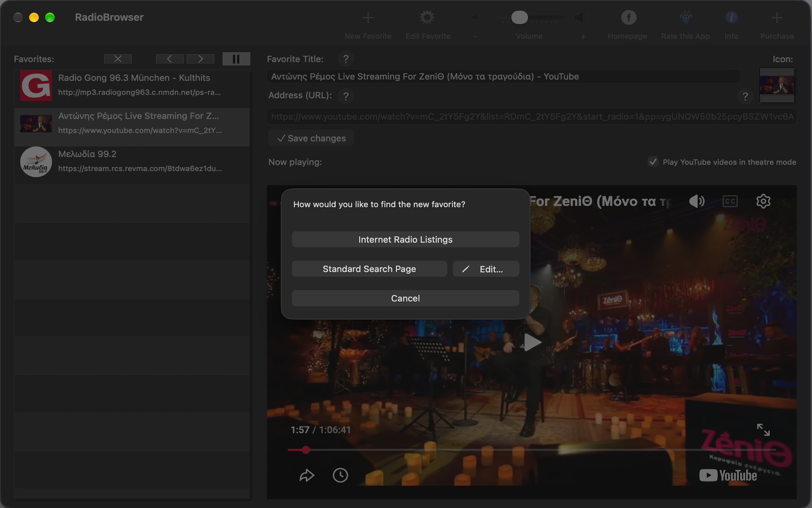
Task: Click the Address URL text field
Action: click(532, 116)
